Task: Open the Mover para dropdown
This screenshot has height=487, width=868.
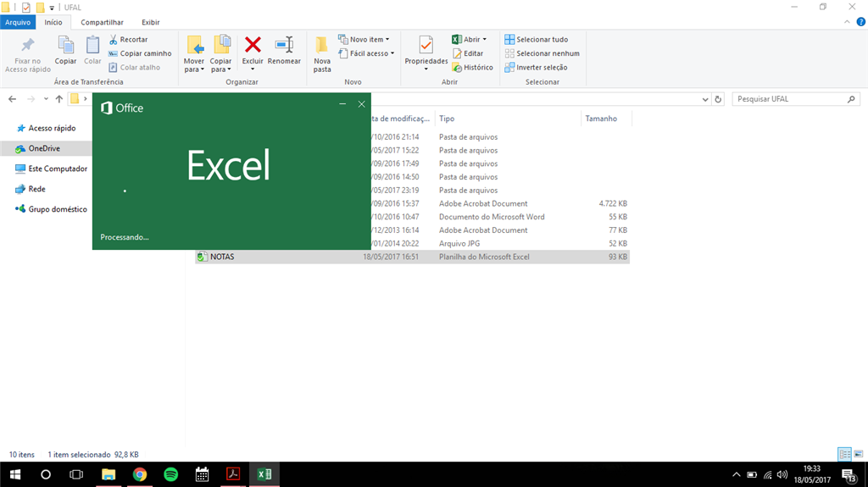Action: 194,54
